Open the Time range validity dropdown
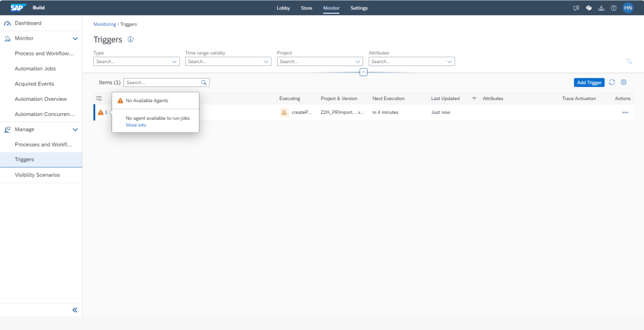 (x=266, y=62)
